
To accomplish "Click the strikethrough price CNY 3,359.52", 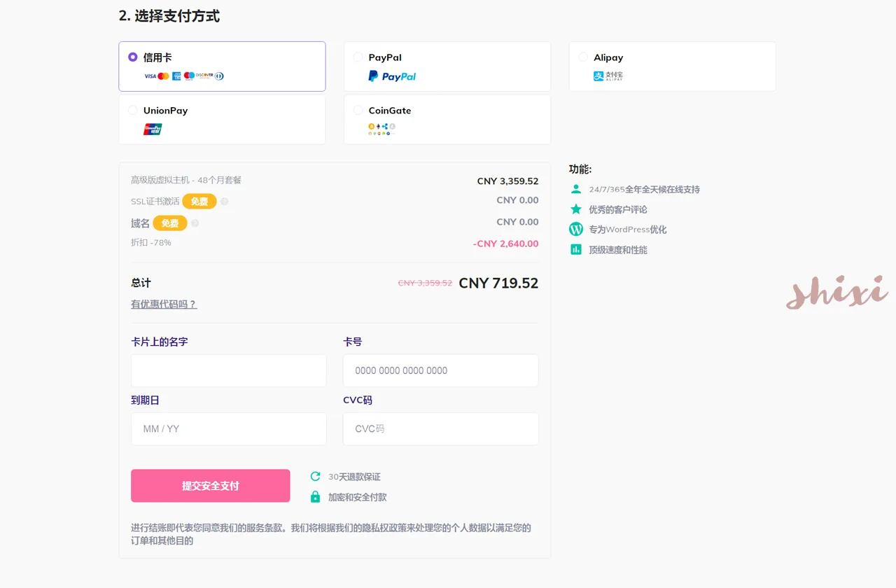I will tap(425, 283).
